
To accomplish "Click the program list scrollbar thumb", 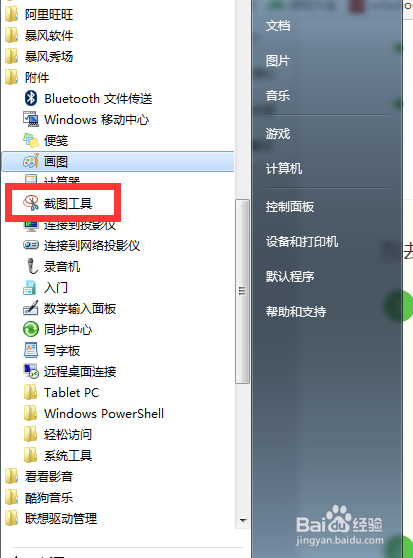I will coord(242,291).
